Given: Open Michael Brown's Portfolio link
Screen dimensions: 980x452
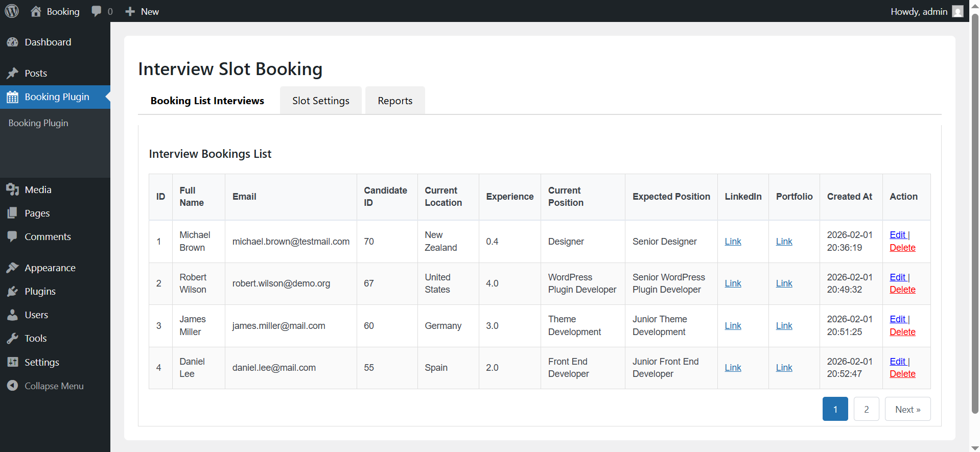Looking at the screenshot, I should [x=784, y=242].
